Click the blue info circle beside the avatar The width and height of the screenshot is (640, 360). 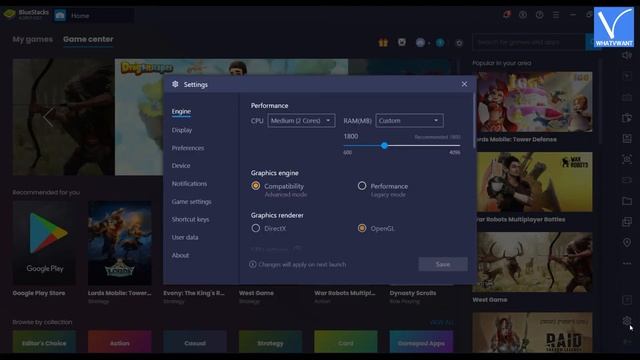coord(440,42)
